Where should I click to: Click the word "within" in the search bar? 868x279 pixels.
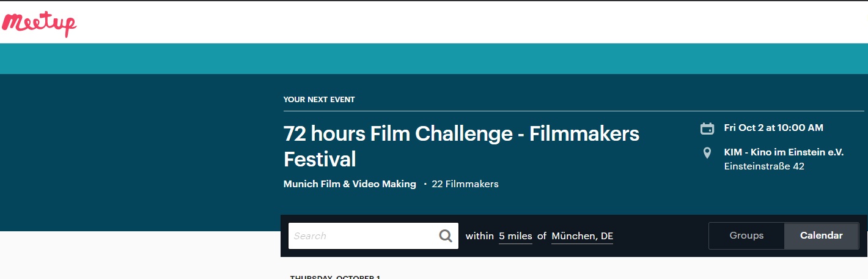(x=480, y=236)
